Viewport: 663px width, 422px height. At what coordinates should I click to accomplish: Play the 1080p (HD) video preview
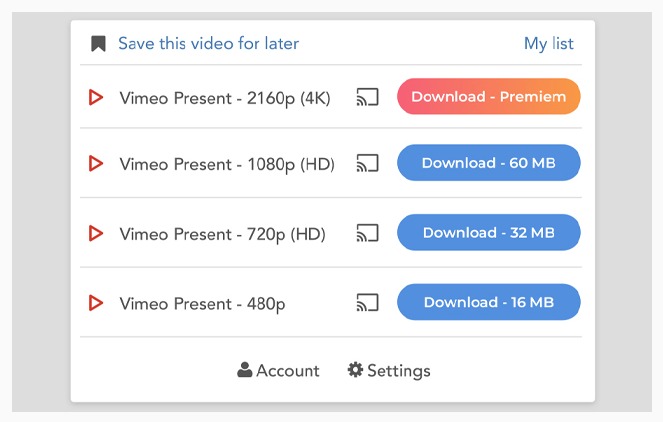[x=96, y=163]
